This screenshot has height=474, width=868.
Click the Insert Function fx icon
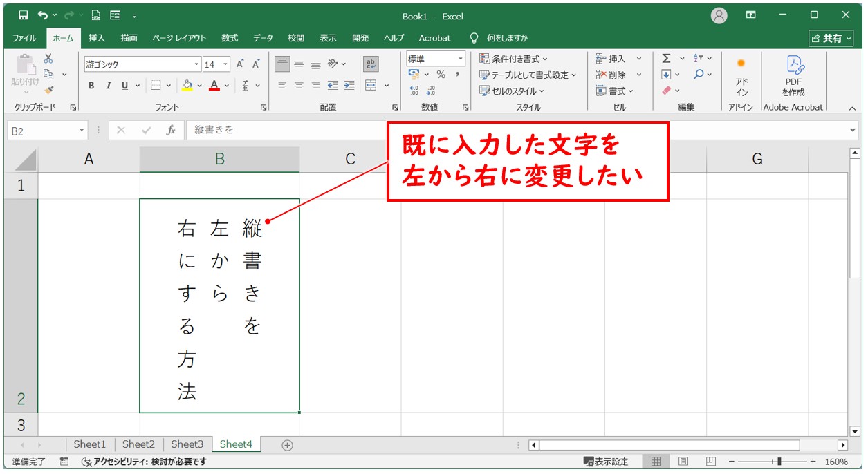(171, 130)
